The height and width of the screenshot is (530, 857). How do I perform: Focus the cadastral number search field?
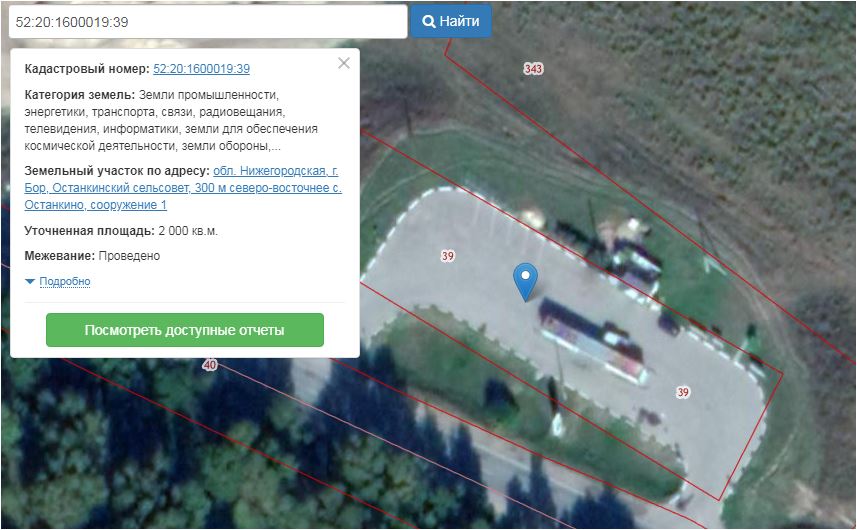pos(205,21)
